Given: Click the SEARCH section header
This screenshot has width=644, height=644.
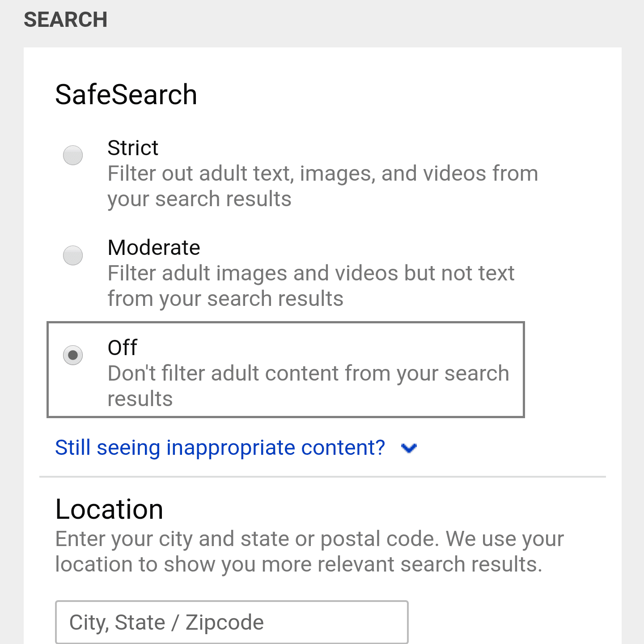Looking at the screenshot, I should click(65, 20).
